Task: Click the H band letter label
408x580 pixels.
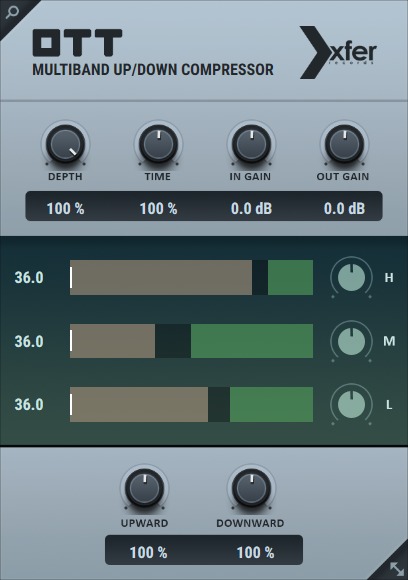Action: [389, 277]
